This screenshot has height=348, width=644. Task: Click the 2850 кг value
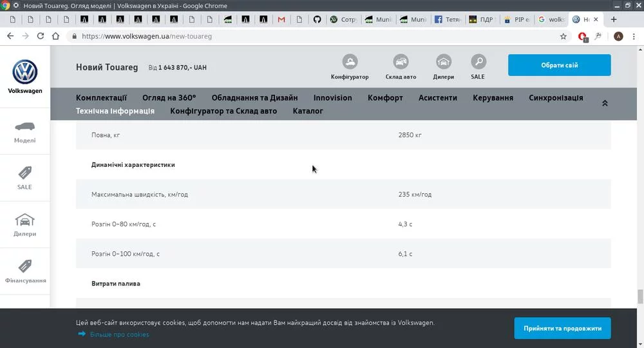410,135
